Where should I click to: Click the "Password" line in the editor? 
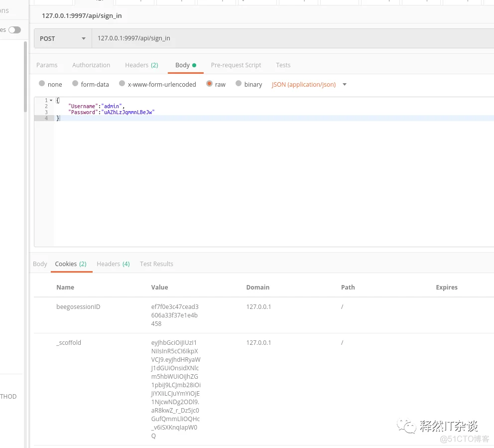[x=111, y=112]
